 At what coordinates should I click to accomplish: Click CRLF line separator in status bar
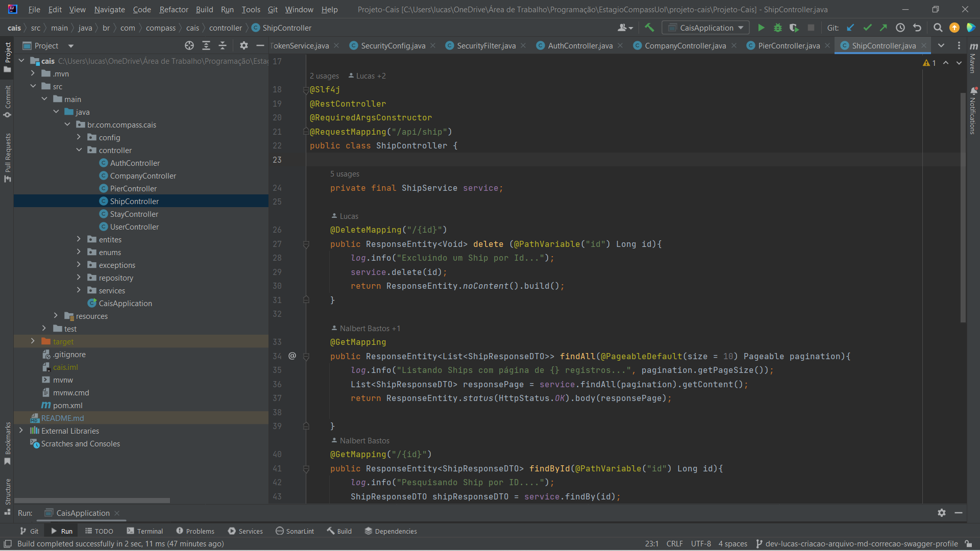674,544
